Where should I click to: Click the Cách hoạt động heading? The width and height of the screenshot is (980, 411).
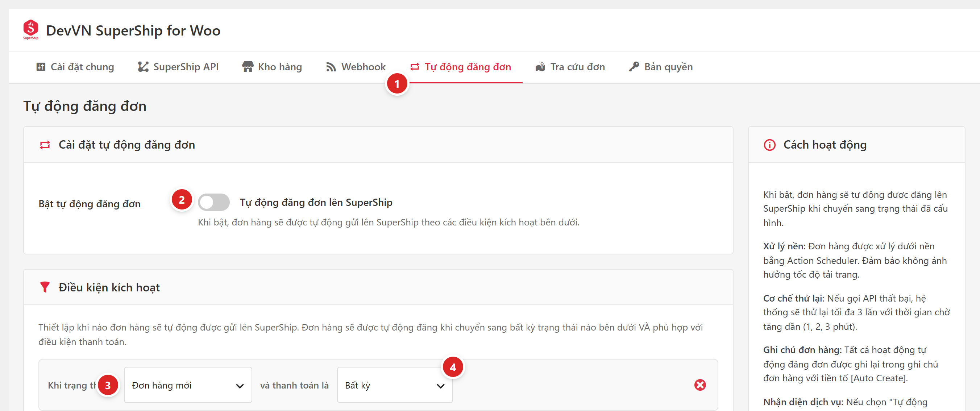825,145
